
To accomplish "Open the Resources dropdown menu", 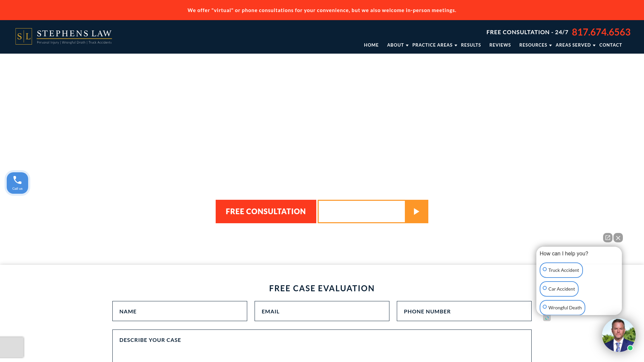I will coord(535,45).
